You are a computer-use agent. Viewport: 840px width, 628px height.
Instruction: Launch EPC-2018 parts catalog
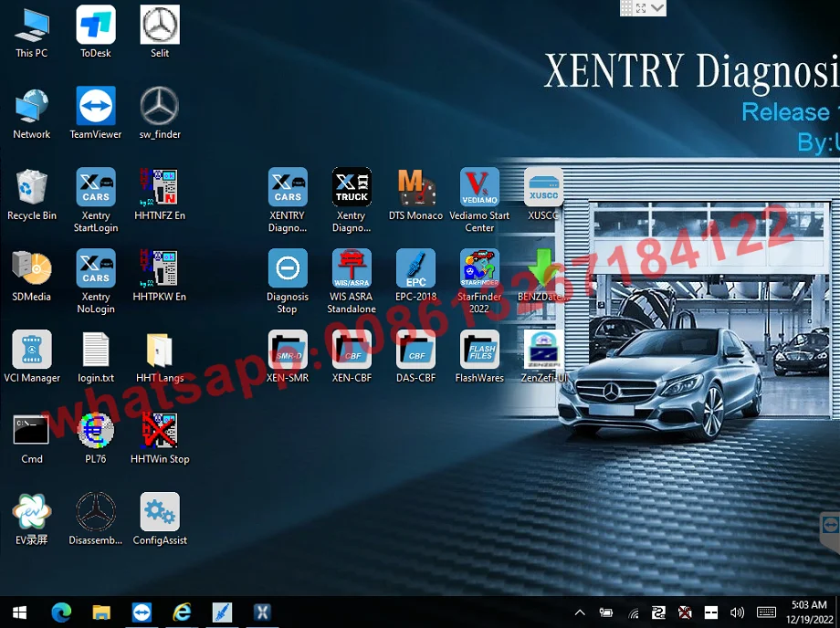tap(415, 269)
